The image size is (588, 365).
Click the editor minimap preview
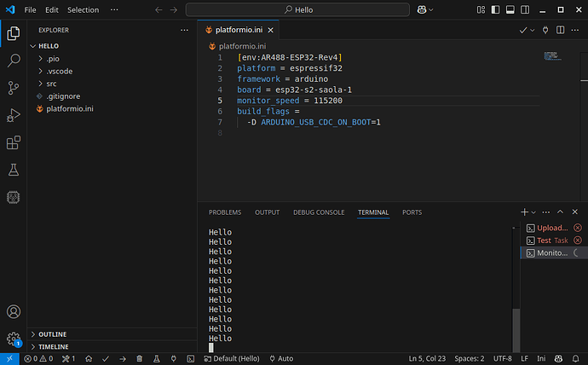coord(553,56)
